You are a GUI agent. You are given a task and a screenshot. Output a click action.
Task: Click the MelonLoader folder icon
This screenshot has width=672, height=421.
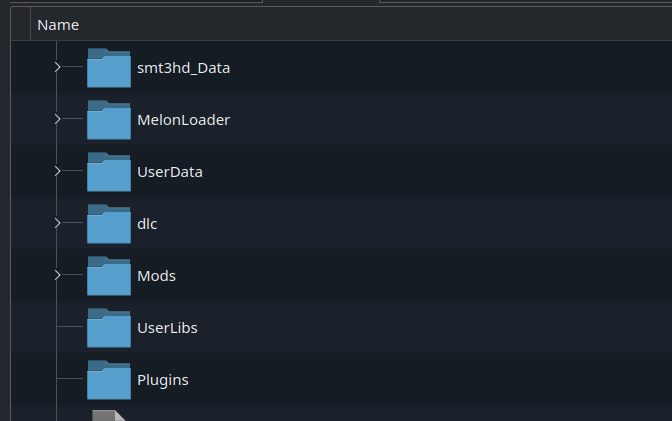click(109, 120)
